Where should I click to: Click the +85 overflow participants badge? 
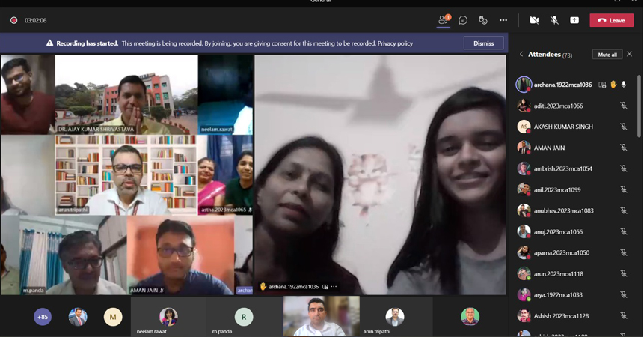(x=43, y=317)
